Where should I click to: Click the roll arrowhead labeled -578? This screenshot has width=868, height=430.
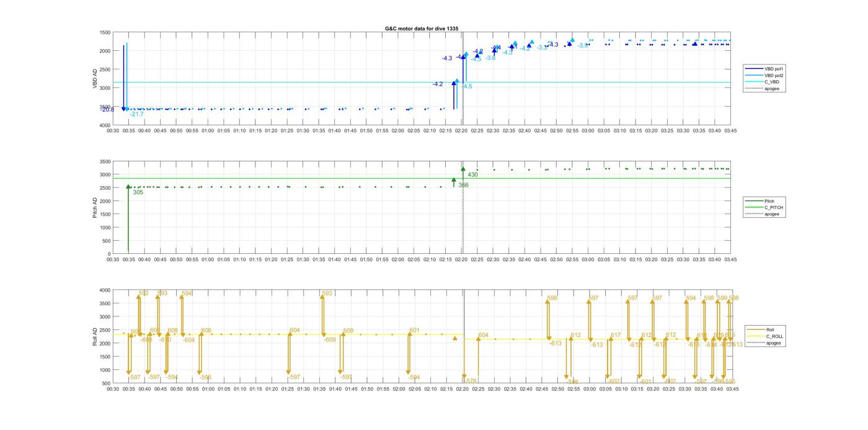(x=464, y=377)
